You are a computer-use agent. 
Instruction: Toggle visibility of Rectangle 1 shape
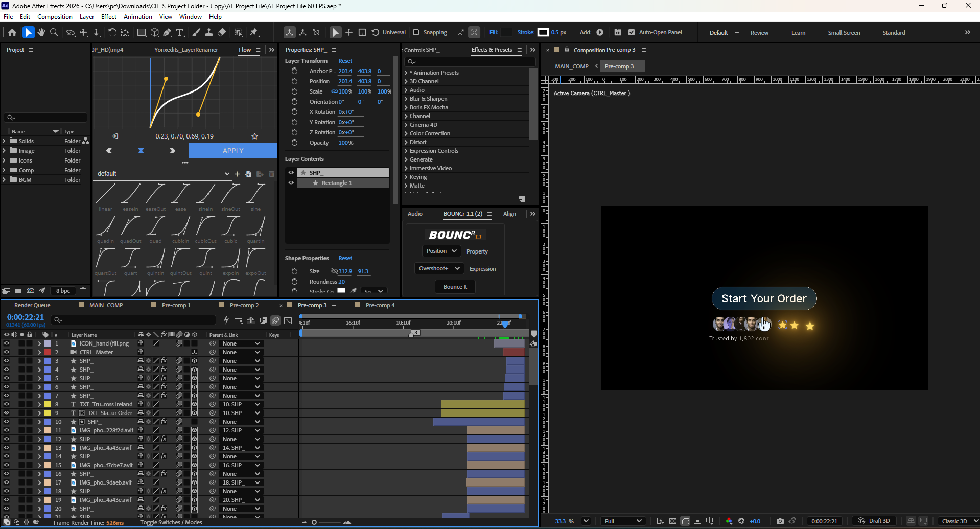(291, 183)
